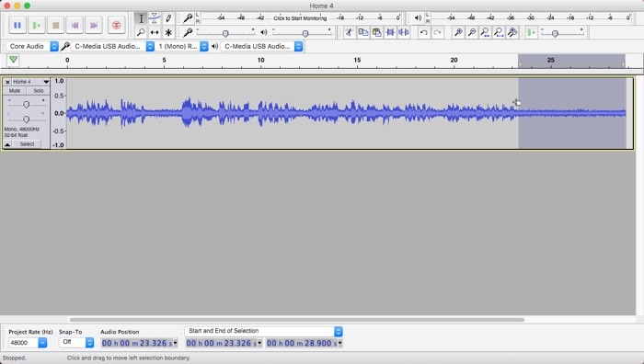
Task: Click Play-at-Speed green button
Action: pos(532,32)
